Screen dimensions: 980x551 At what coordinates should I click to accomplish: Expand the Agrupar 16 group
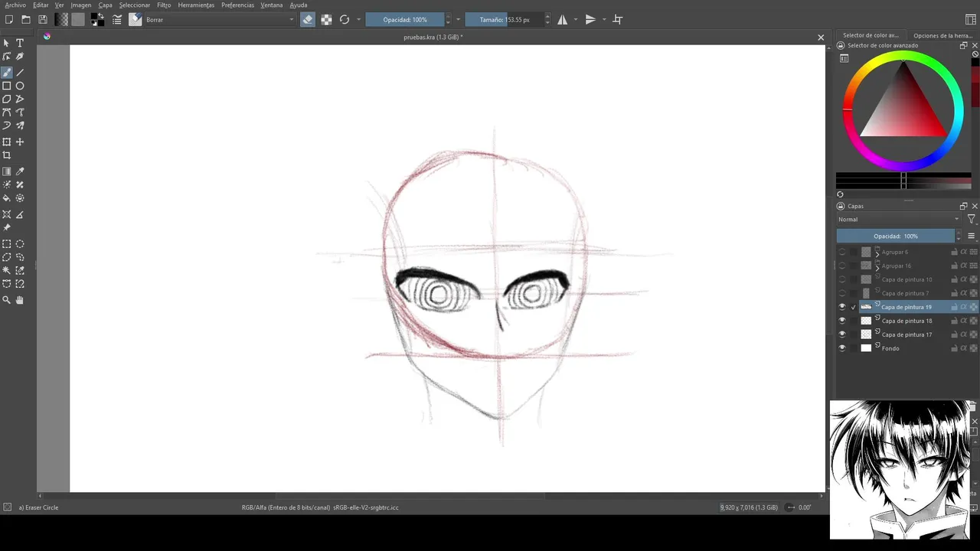pyautogui.click(x=877, y=267)
